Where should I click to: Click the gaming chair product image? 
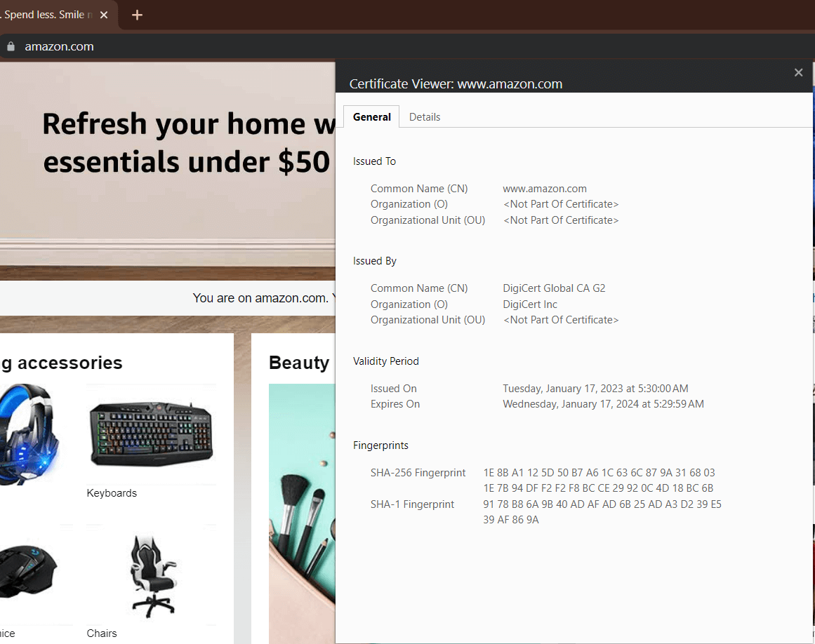click(x=152, y=575)
